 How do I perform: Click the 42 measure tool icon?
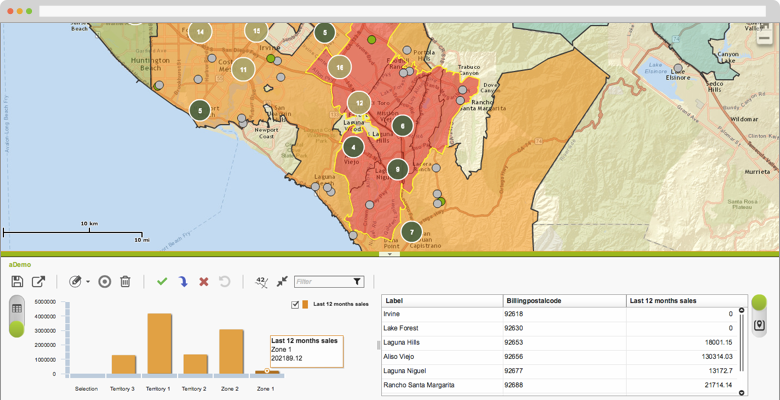(x=261, y=282)
